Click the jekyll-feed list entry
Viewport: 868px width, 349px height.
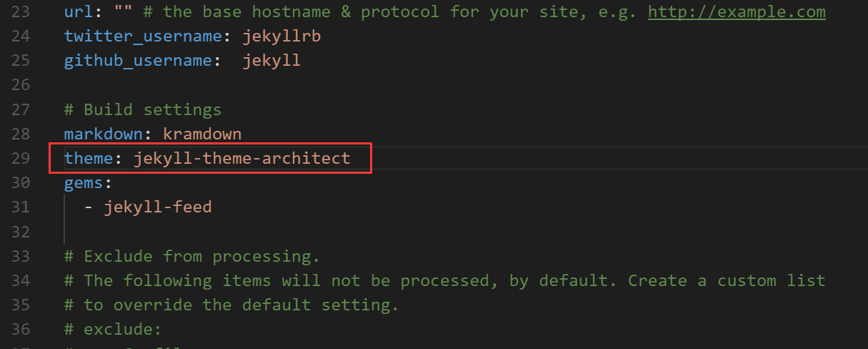click(x=158, y=207)
